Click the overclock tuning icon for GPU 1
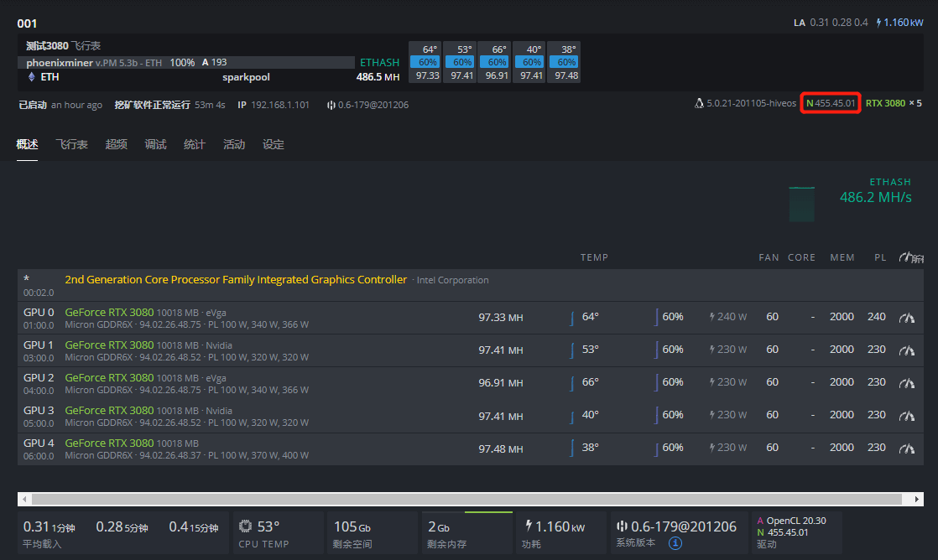 point(906,350)
